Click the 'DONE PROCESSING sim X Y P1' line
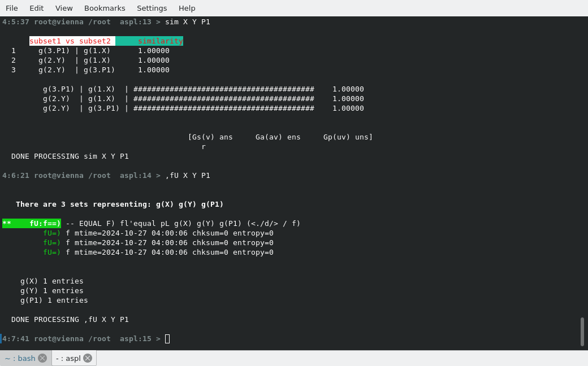The width and height of the screenshot is (588, 366). (70, 156)
